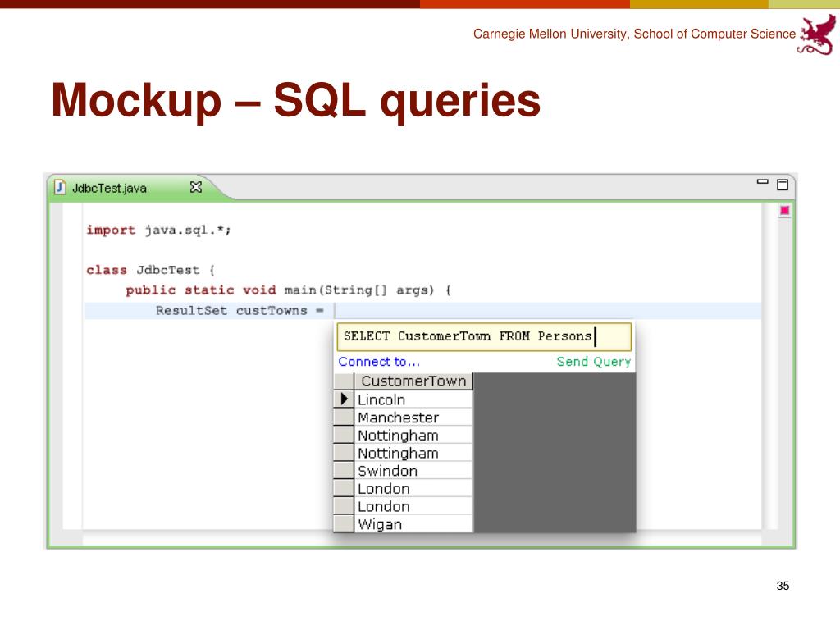The height and width of the screenshot is (630, 840).
Task: Click the 'class JdbcTest {' code line
Action: pos(151,269)
